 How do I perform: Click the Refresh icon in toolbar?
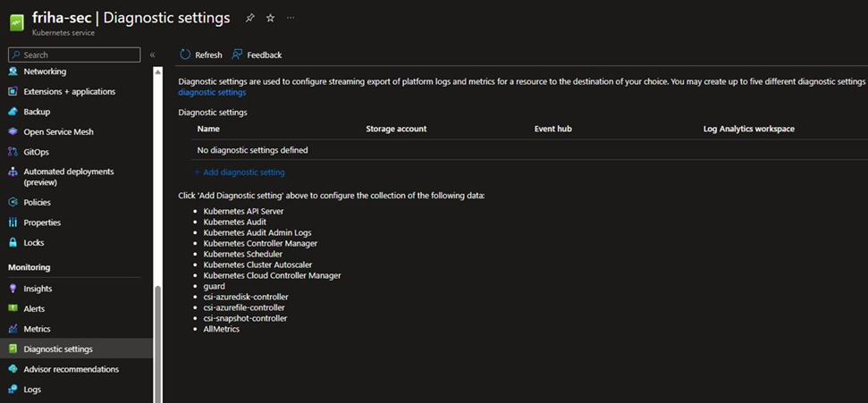[x=185, y=55]
